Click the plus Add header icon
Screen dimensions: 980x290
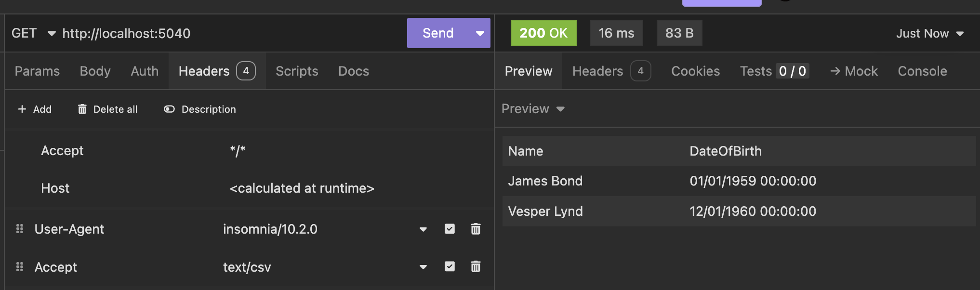22,109
